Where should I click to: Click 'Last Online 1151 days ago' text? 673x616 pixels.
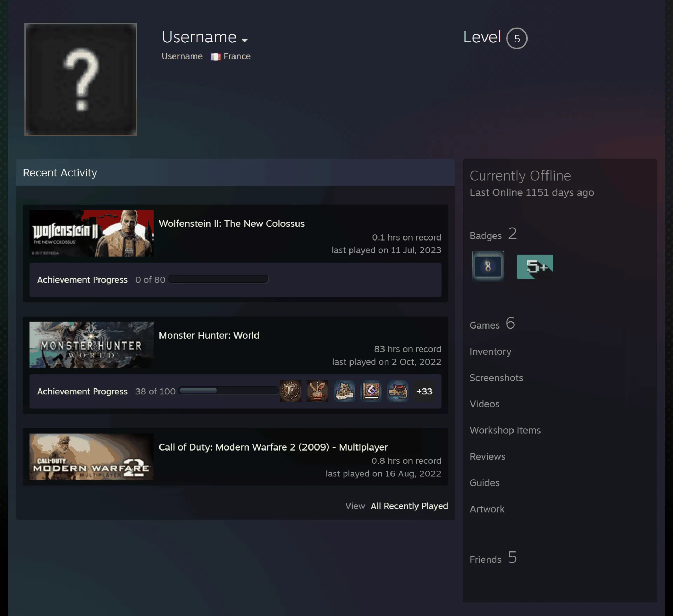pos(532,193)
